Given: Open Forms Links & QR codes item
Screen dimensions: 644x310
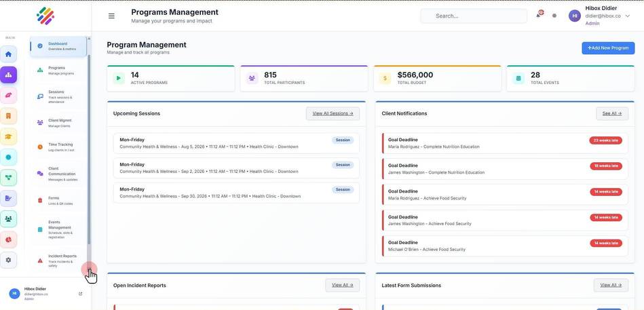Looking at the screenshot, I should [58, 200].
